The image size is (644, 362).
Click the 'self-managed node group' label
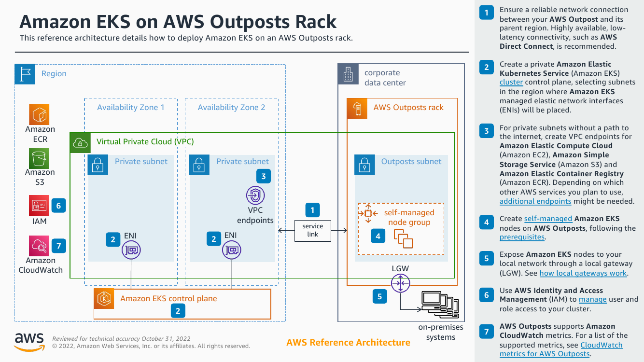tap(409, 218)
